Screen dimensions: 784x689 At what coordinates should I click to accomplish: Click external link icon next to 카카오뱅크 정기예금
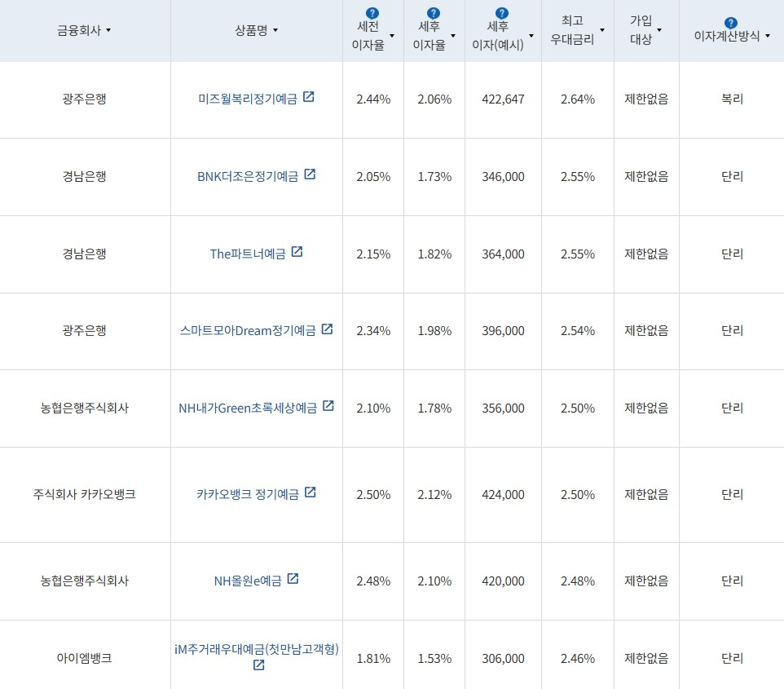[x=311, y=493]
